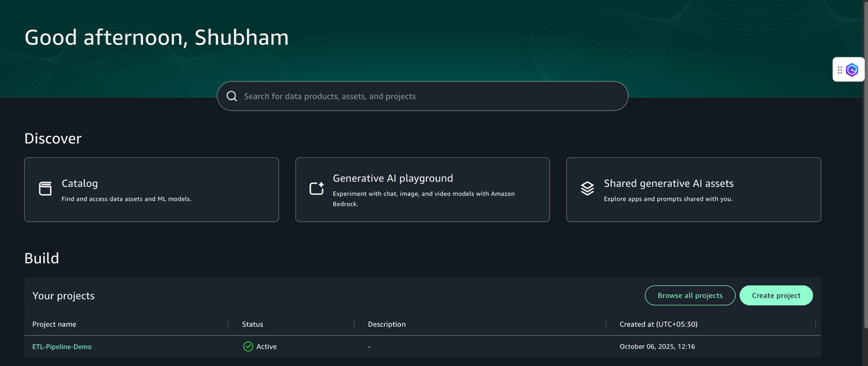868x366 pixels.
Task: Click the Create project button
Action: point(776,296)
